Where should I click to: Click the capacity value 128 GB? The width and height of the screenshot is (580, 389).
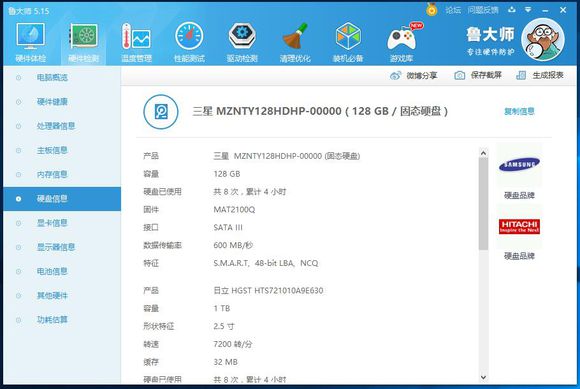227,174
